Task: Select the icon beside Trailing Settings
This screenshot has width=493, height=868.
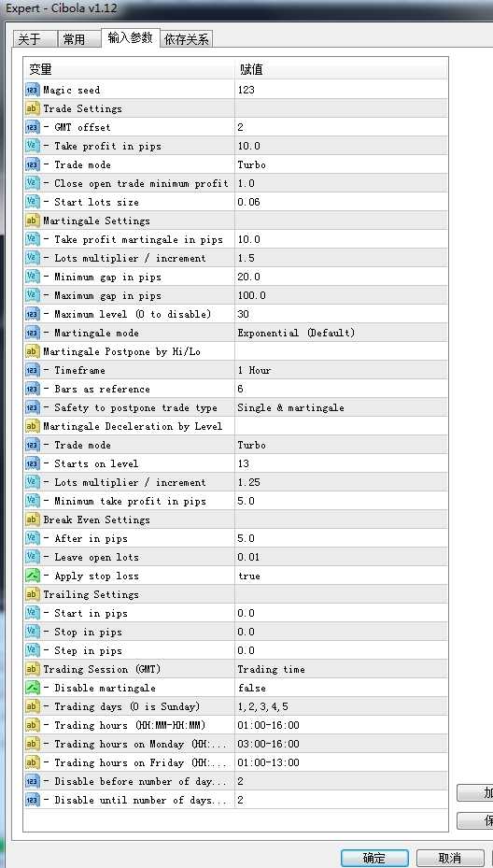Action: pos(33,594)
